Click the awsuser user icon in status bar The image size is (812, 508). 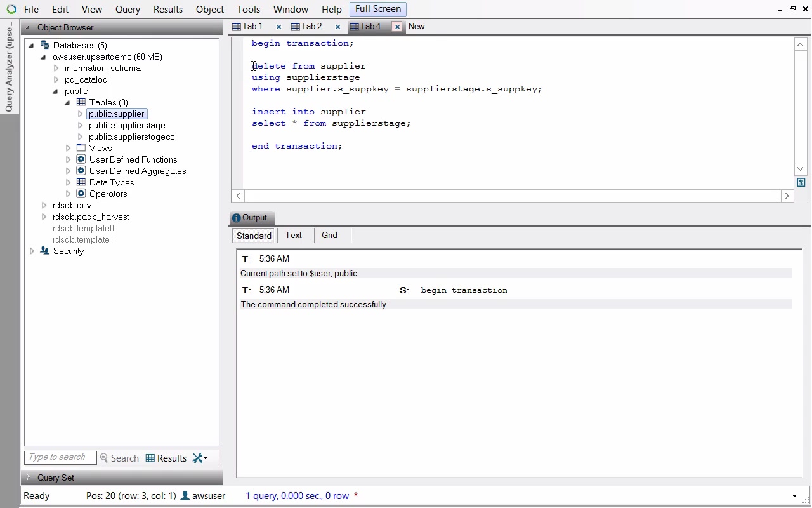[185, 496]
